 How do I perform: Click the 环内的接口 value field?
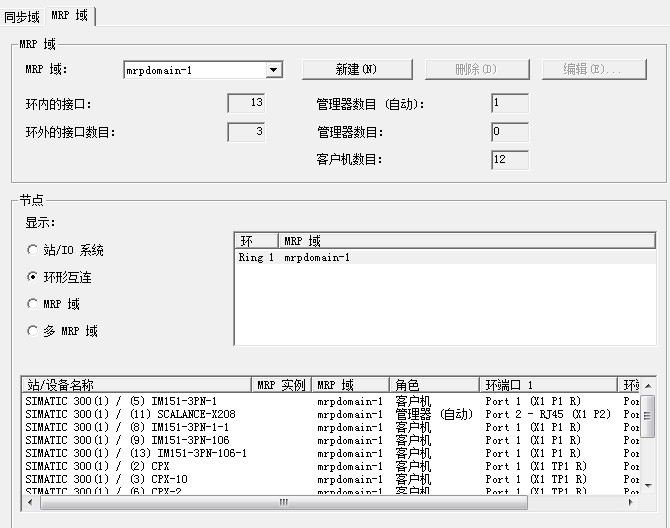(x=246, y=103)
